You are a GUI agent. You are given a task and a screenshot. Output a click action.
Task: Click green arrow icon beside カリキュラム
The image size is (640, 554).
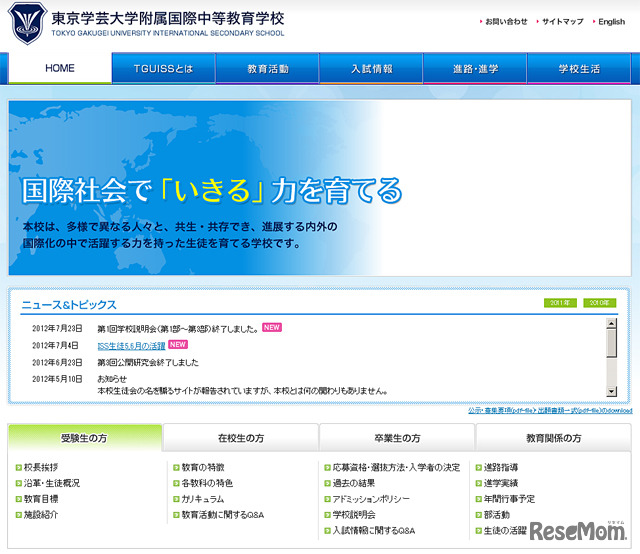[x=176, y=500]
